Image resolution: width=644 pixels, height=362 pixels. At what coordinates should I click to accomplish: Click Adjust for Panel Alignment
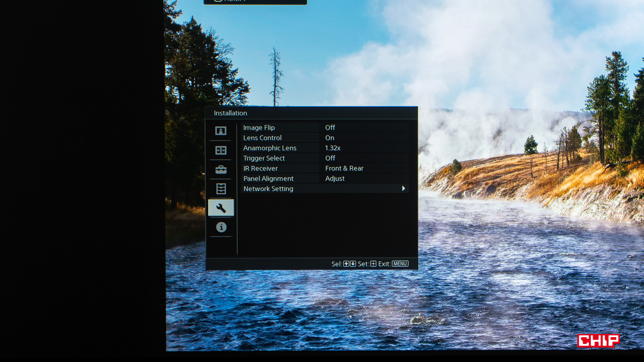(335, 179)
